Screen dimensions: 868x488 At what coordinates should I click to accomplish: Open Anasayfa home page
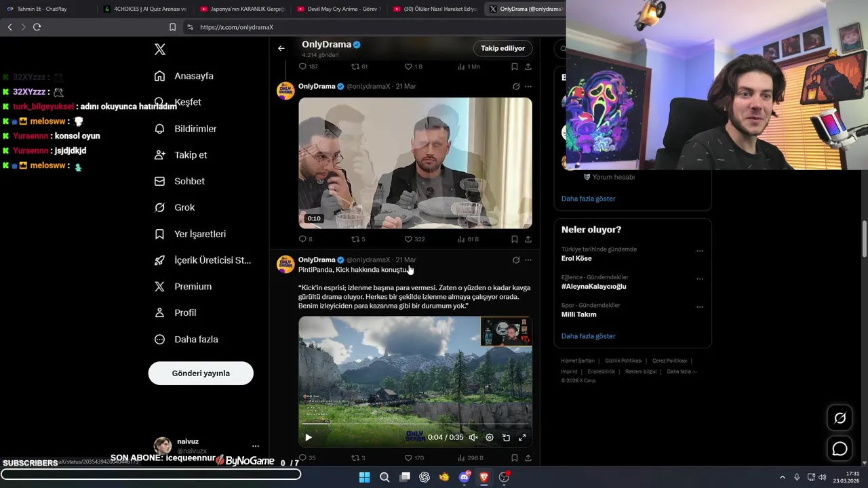point(184,76)
